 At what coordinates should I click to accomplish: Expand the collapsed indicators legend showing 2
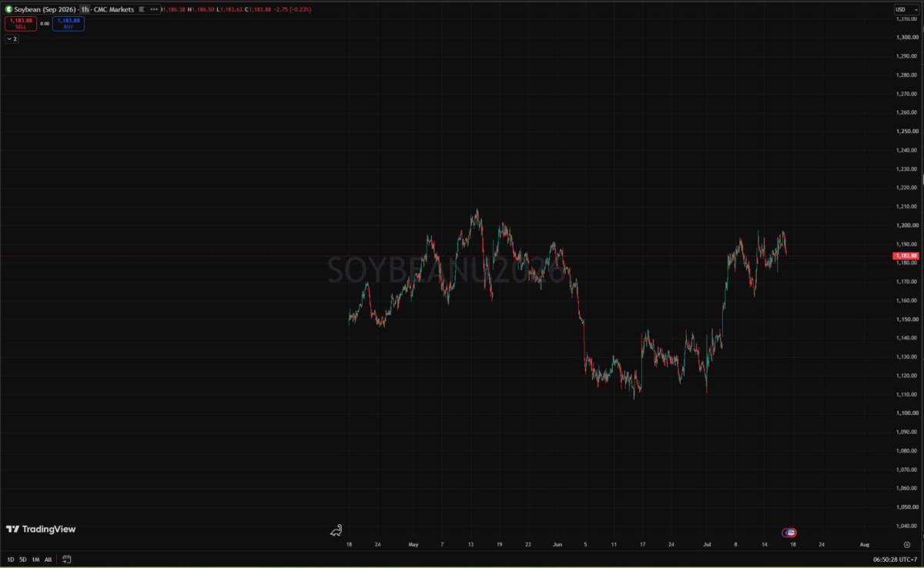click(12, 39)
